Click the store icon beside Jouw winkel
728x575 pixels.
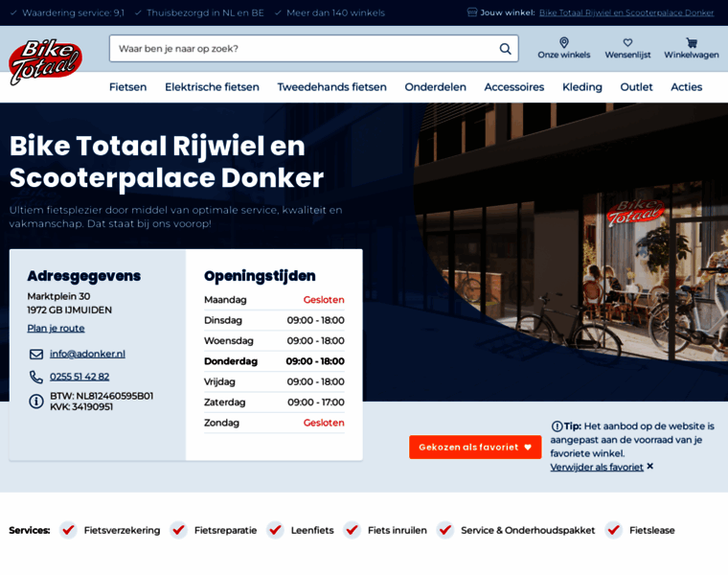tap(471, 12)
